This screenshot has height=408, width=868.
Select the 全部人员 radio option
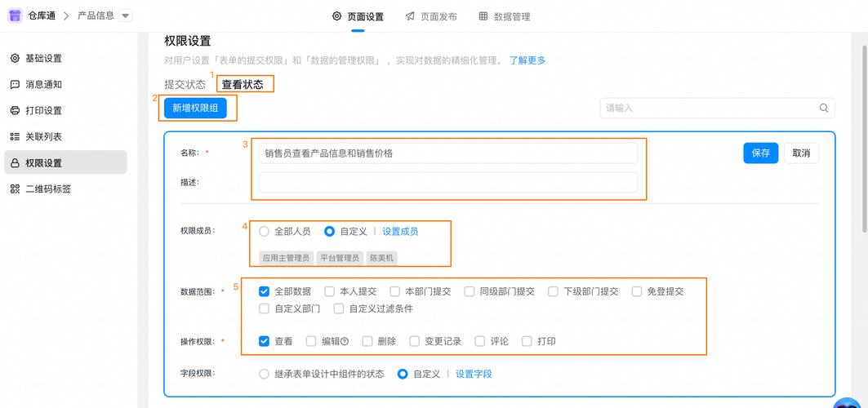(265, 232)
